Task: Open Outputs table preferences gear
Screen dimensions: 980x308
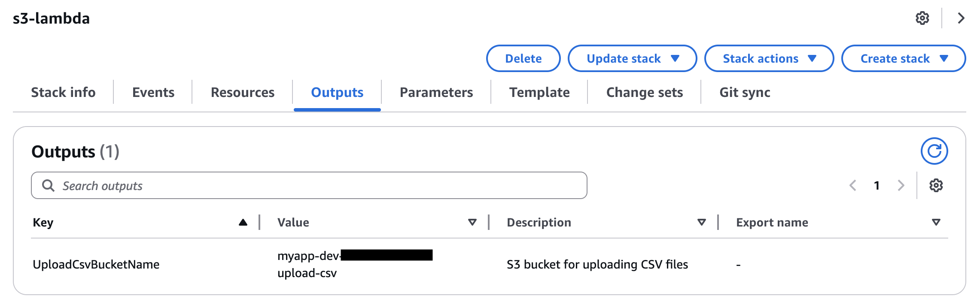Action: click(936, 185)
